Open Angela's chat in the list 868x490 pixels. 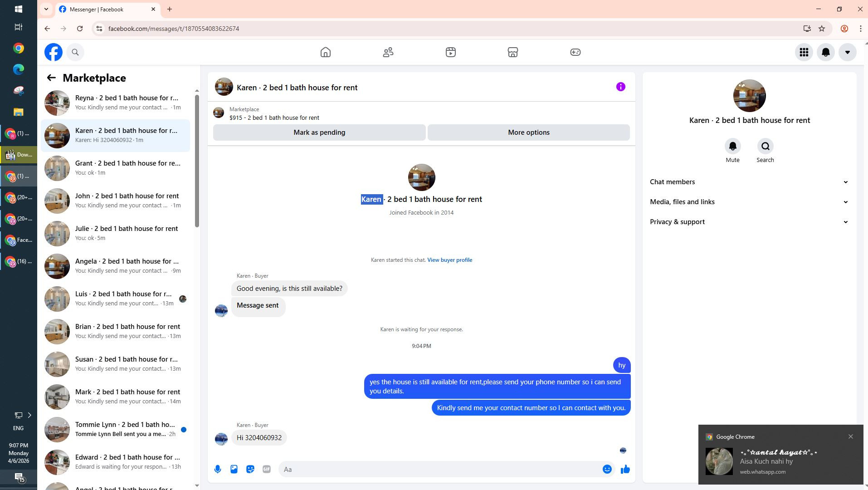click(116, 266)
